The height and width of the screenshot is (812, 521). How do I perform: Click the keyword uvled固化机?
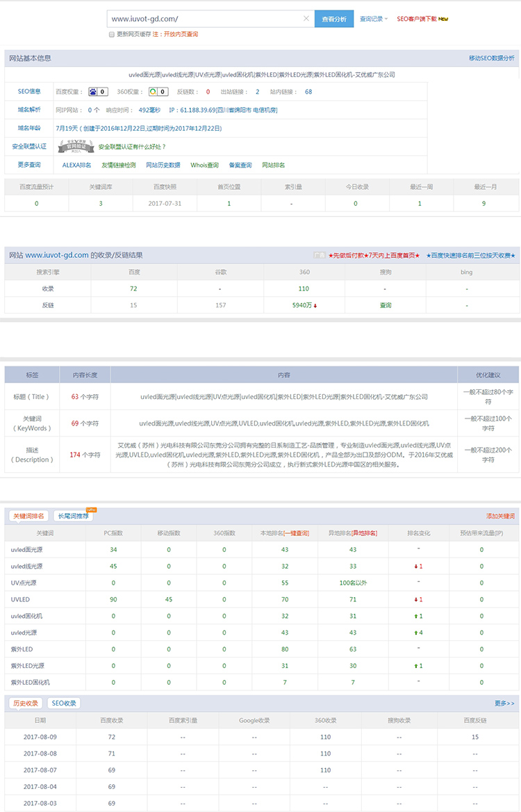coord(27,616)
